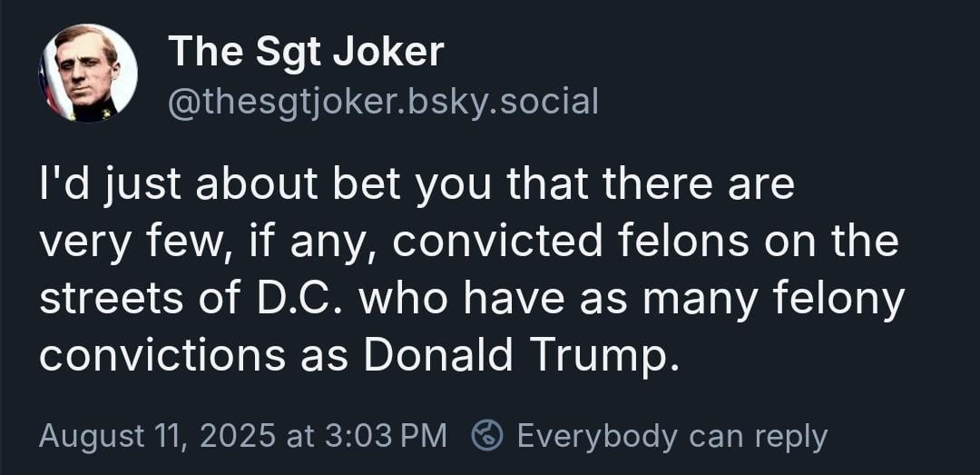
Task: Click the Everybody can reply label
Action: click(672, 437)
